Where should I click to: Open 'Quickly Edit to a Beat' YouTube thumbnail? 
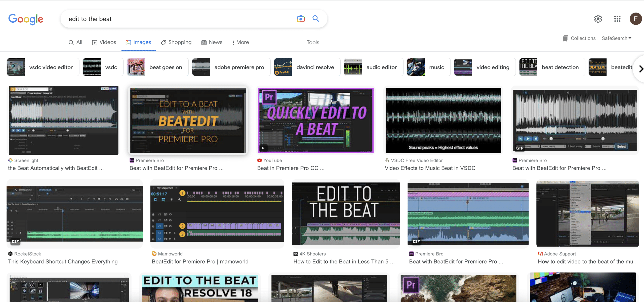pyautogui.click(x=316, y=120)
